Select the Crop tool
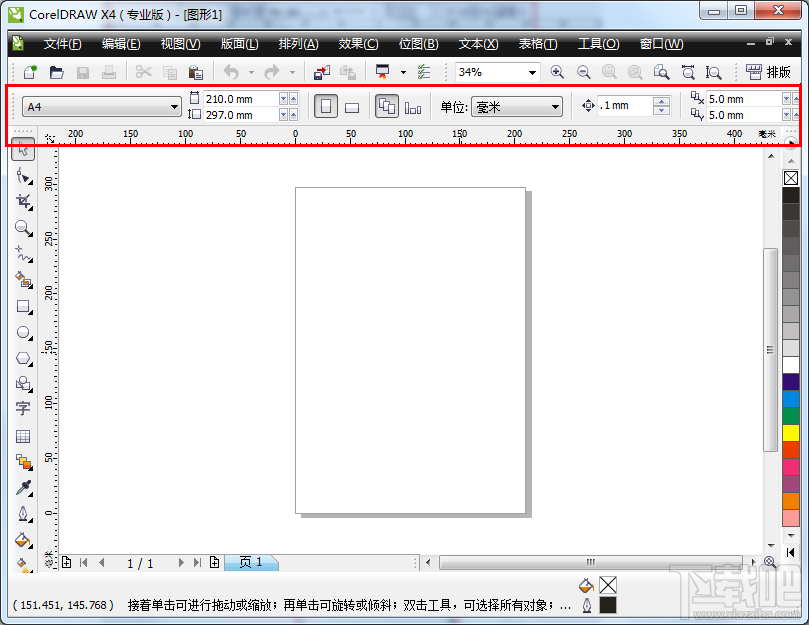The width and height of the screenshot is (809, 625). click(23, 201)
